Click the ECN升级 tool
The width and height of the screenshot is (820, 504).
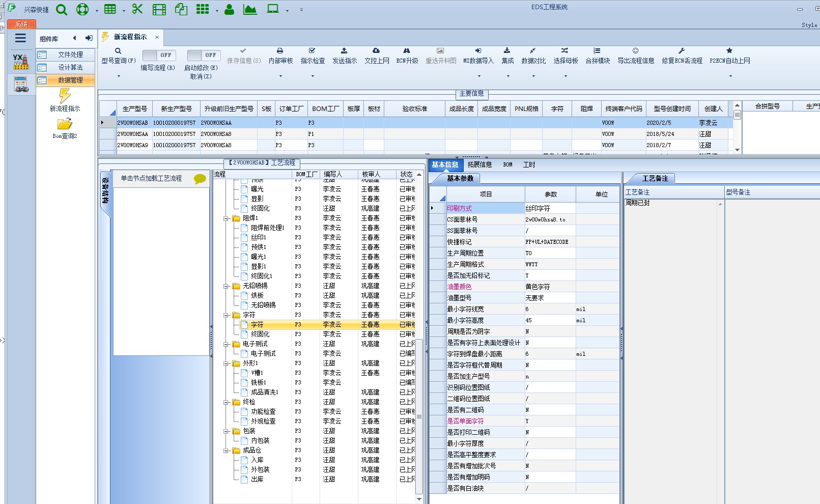pyautogui.click(x=407, y=55)
